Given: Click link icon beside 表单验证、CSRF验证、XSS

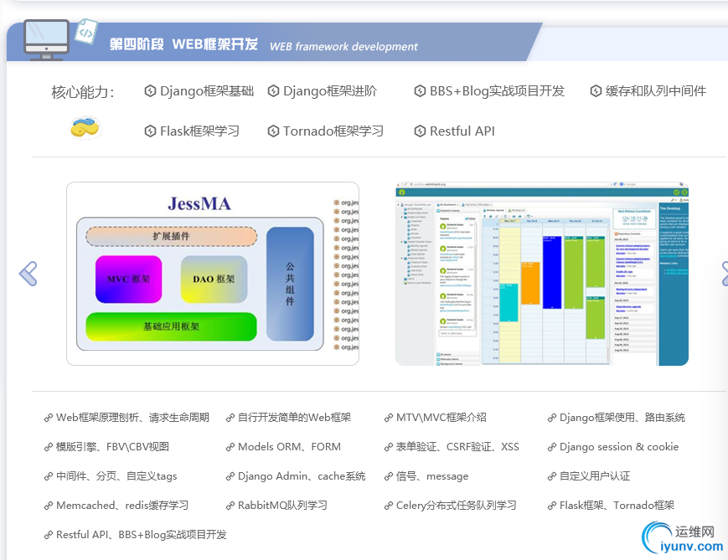Looking at the screenshot, I should (389, 447).
